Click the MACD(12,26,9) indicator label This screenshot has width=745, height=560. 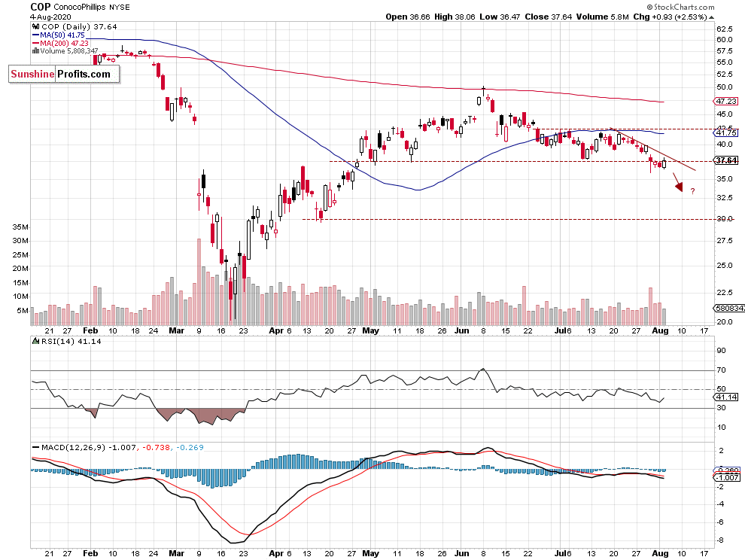coord(73,447)
